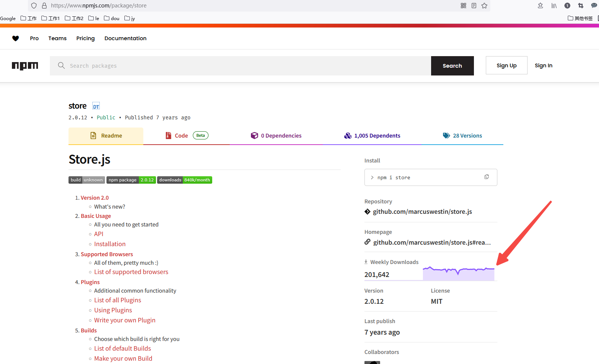Viewport: 599px width, 364px height.
Task: Click the store package title
Action: [77, 106]
